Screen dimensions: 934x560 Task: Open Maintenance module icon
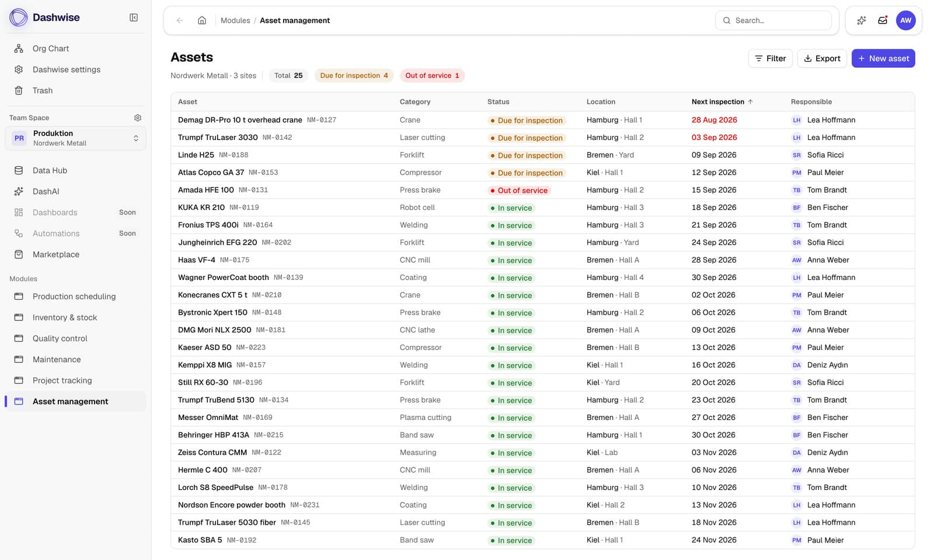(19, 359)
